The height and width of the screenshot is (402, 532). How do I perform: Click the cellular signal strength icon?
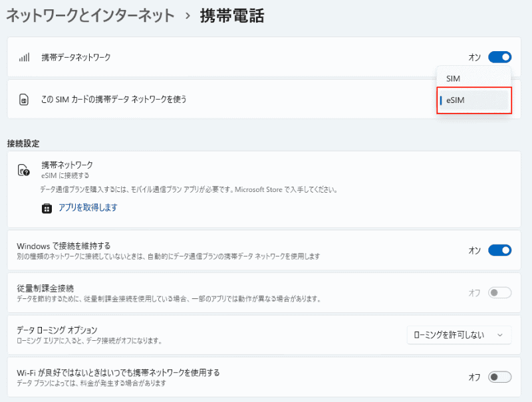[x=23, y=57]
